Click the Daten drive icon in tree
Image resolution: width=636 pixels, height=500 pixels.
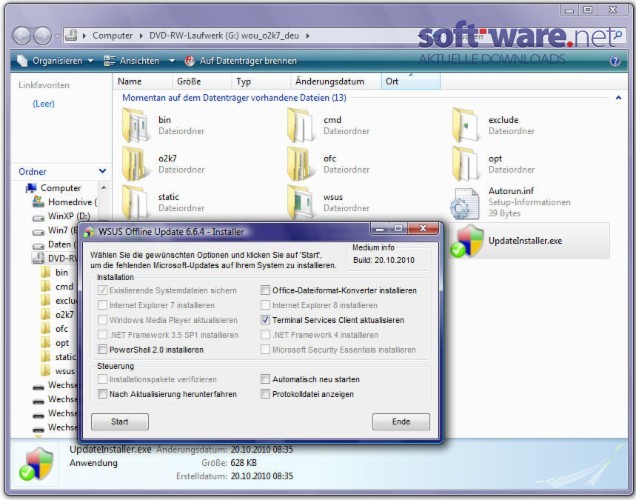tap(38, 246)
